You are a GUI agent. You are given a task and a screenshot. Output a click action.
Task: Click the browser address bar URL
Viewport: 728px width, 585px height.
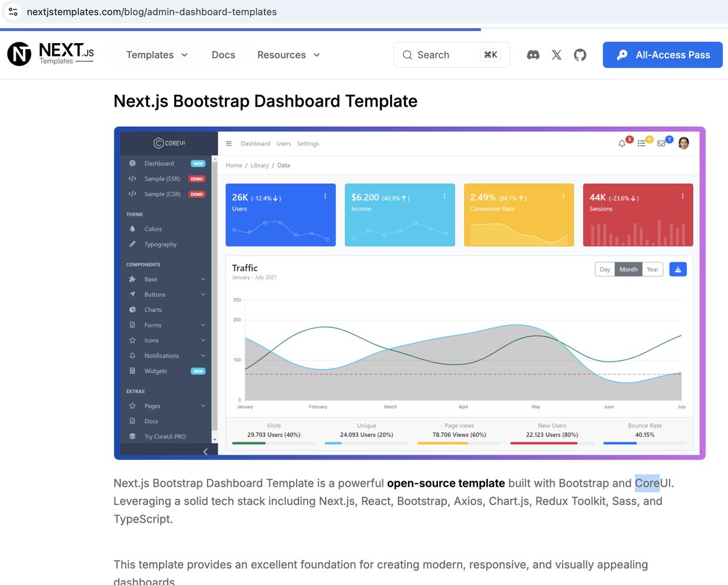coord(152,12)
